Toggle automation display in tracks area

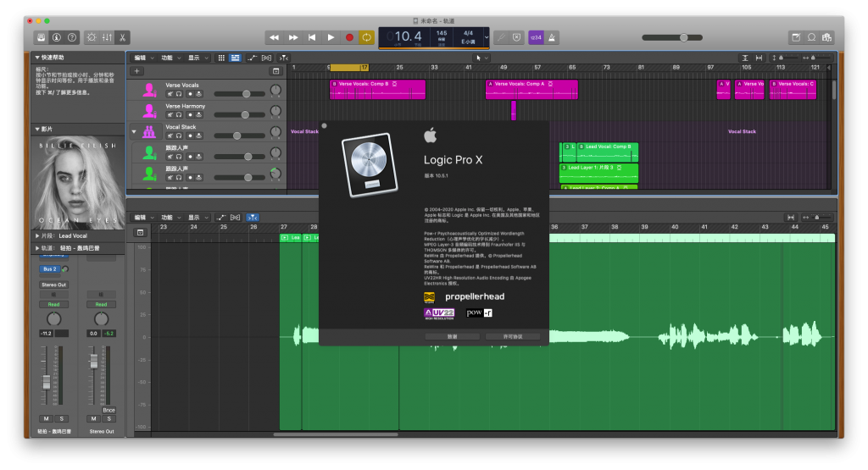click(253, 58)
